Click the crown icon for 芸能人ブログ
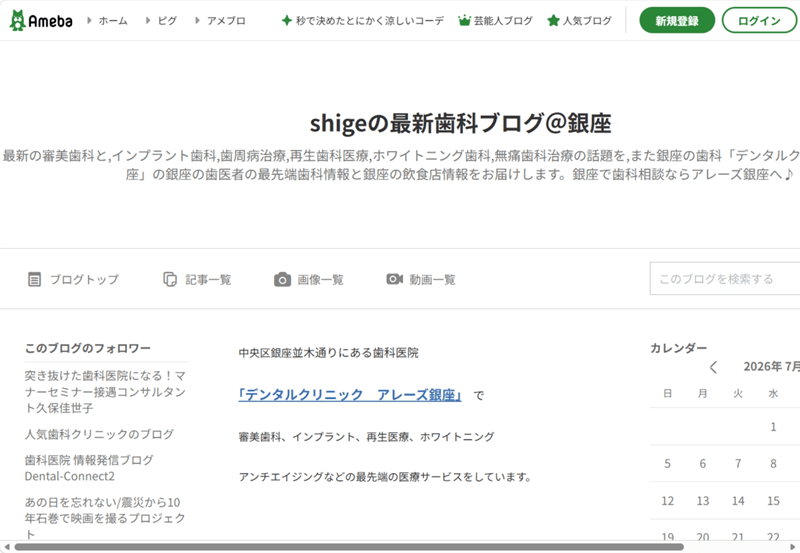 (x=464, y=20)
